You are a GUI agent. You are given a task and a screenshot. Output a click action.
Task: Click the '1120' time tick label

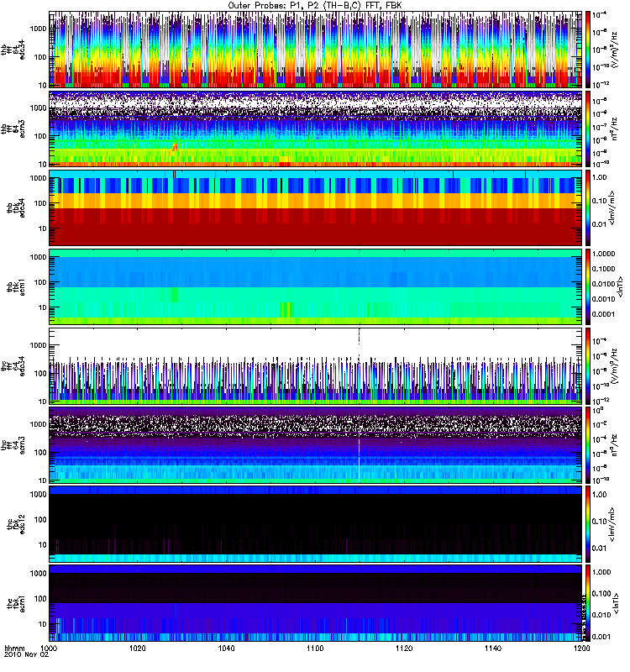coord(404,648)
